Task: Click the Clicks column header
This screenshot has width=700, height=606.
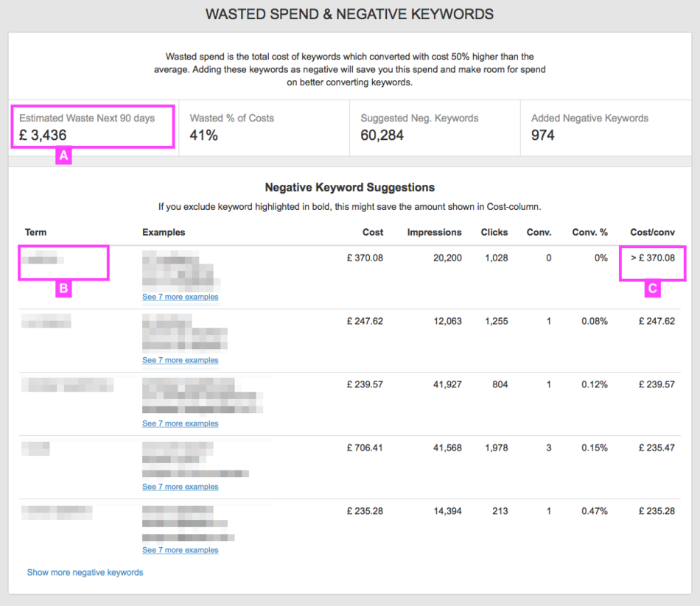Action: point(494,232)
